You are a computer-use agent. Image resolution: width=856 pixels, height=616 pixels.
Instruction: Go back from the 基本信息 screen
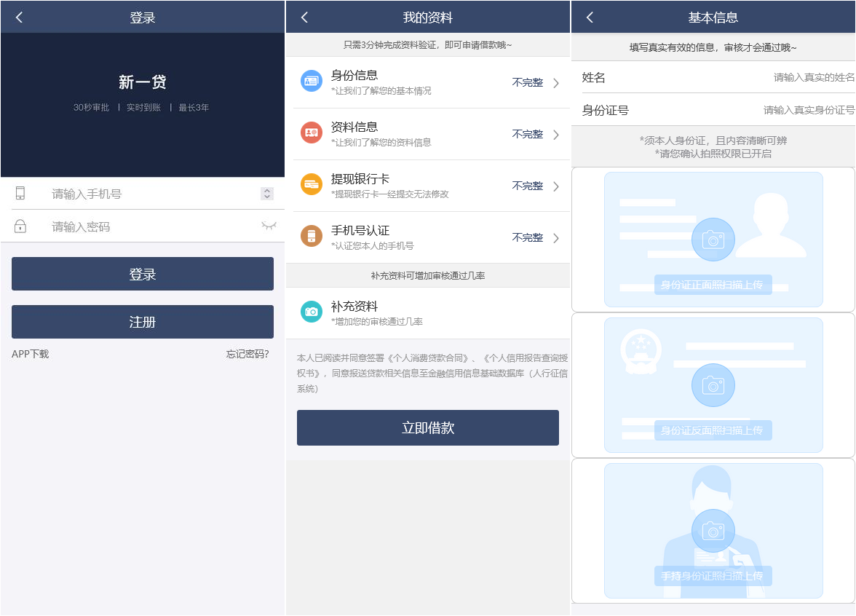(x=590, y=17)
